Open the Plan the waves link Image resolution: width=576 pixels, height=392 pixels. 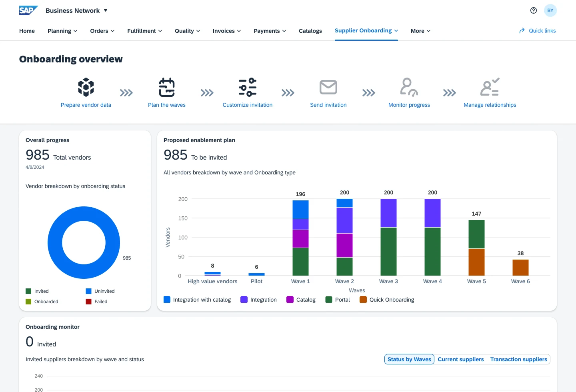coord(167,105)
